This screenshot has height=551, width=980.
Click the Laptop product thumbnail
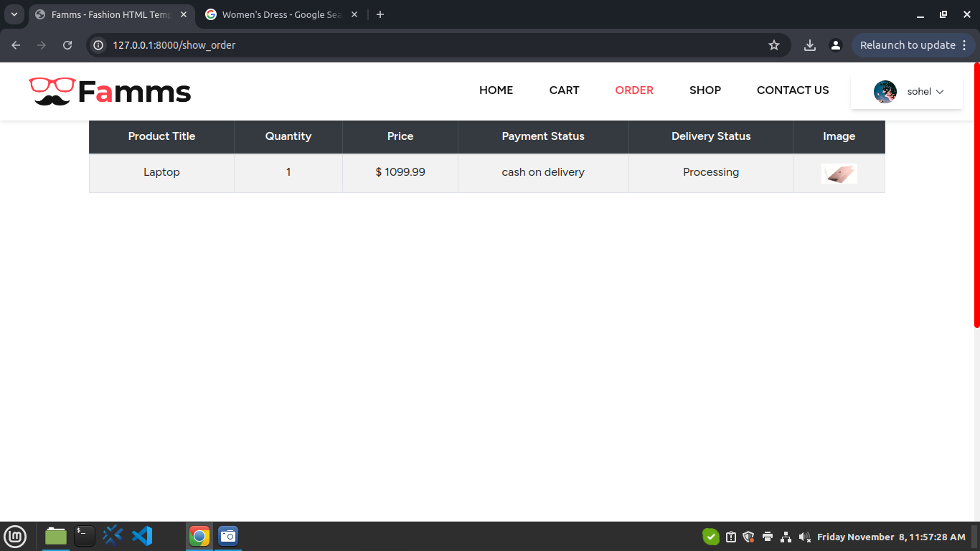point(839,174)
